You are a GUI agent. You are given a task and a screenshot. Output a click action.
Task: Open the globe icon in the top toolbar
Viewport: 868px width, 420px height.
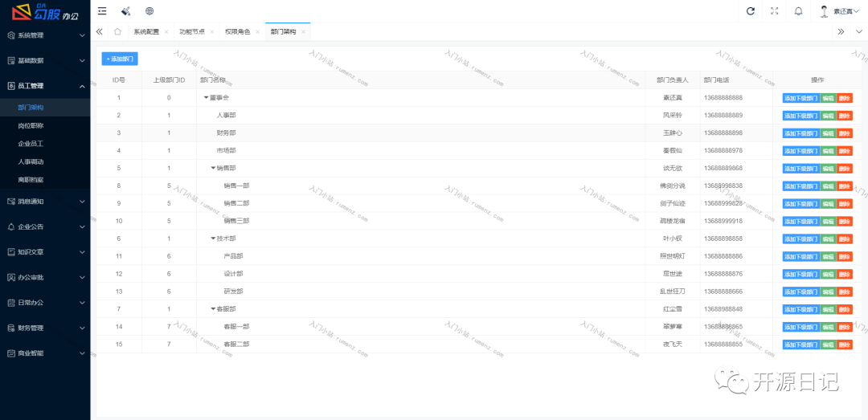149,11
